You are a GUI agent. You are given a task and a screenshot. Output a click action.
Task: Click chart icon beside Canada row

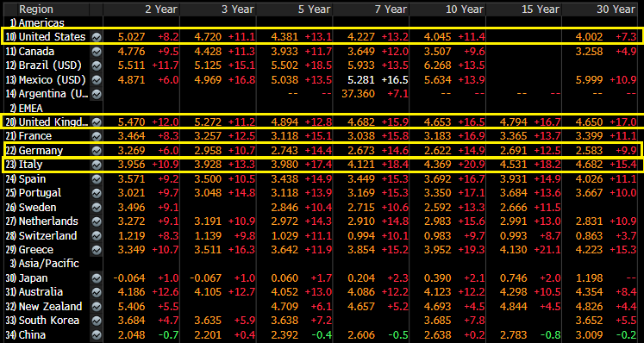pyautogui.click(x=97, y=52)
